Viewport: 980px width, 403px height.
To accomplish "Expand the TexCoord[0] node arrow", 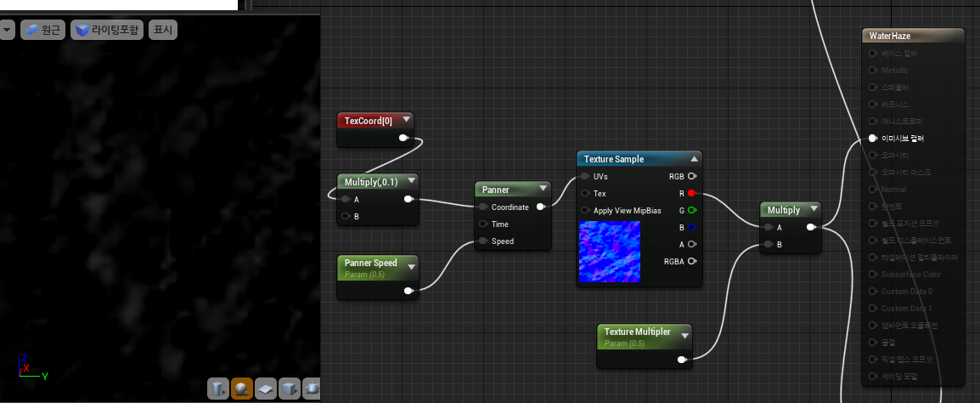I will pyautogui.click(x=407, y=120).
